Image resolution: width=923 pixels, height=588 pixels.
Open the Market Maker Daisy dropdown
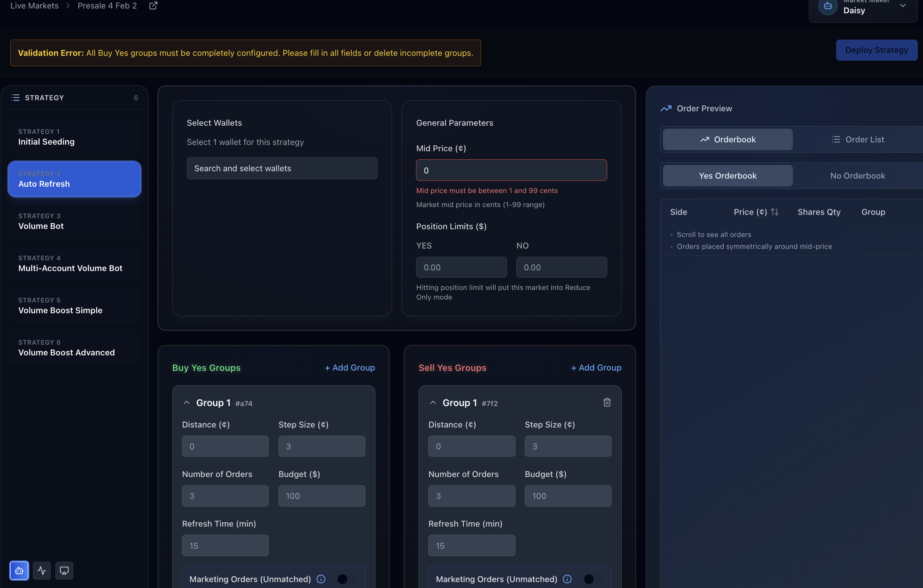(x=903, y=6)
